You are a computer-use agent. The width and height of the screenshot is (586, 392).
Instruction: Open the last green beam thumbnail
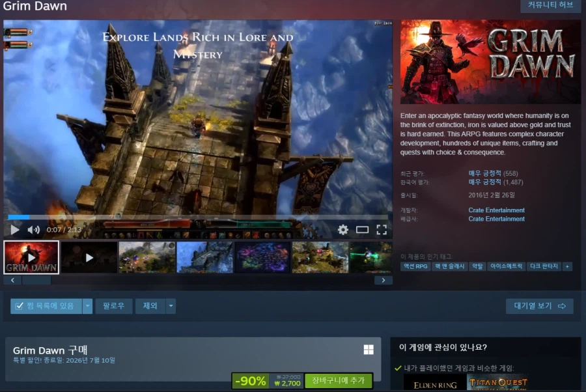pyautogui.click(x=372, y=257)
